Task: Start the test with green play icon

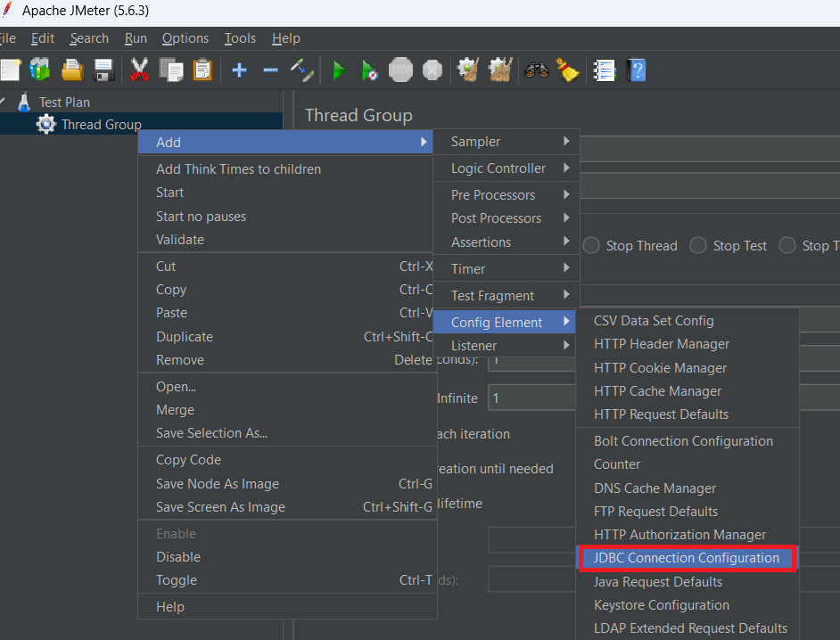Action: click(x=339, y=70)
